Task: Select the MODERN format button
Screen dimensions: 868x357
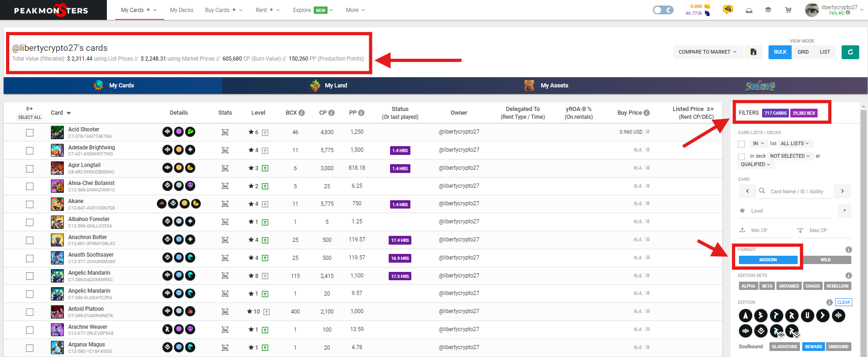Action: (x=768, y=260)
